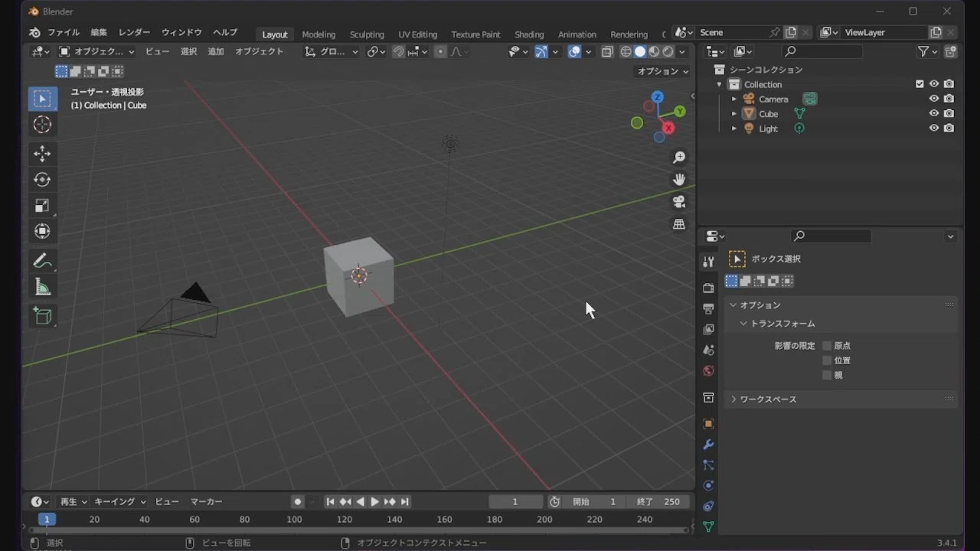
Task: Open the Output properties tab
Action: point(708,308)
